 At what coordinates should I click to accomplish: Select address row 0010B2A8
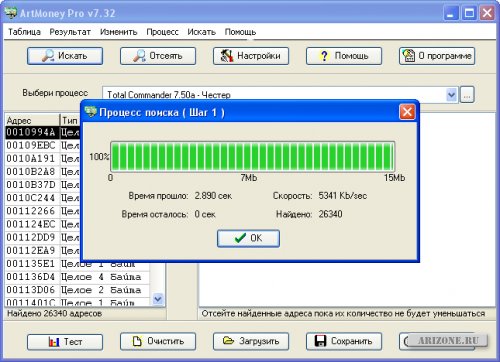click(x=43, y=172)
